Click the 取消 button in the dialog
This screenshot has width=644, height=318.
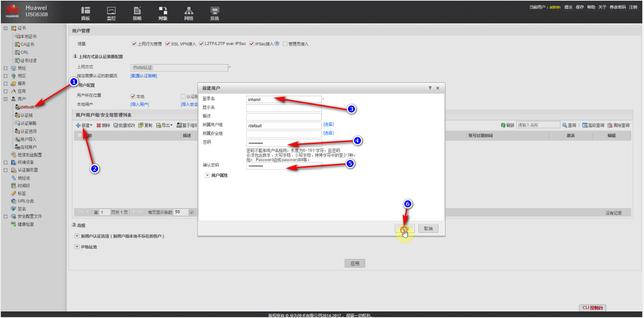428,228
